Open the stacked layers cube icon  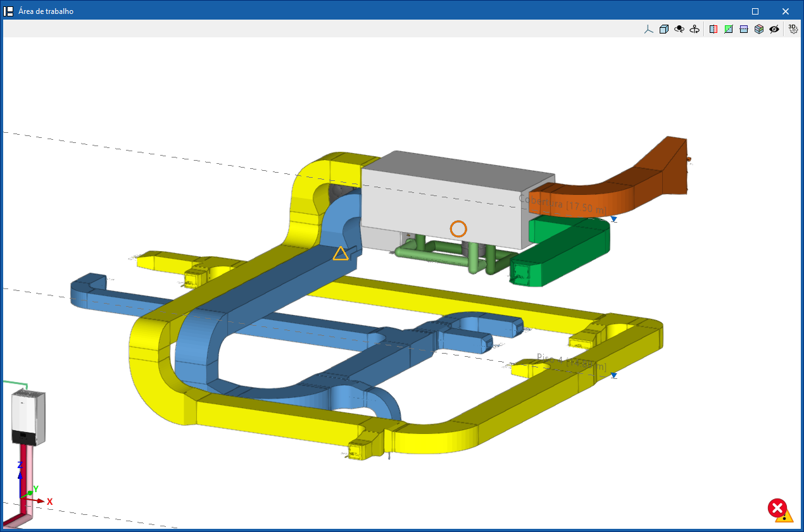759,29
